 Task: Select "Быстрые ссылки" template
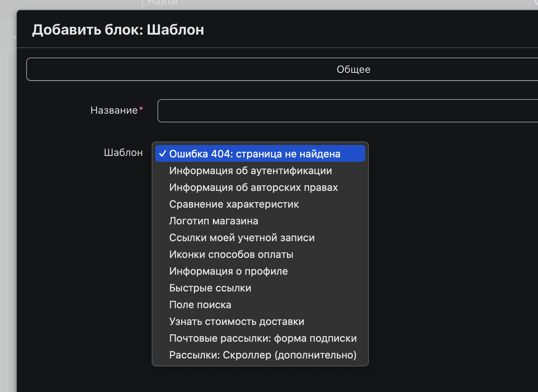(x=260, y=288)
